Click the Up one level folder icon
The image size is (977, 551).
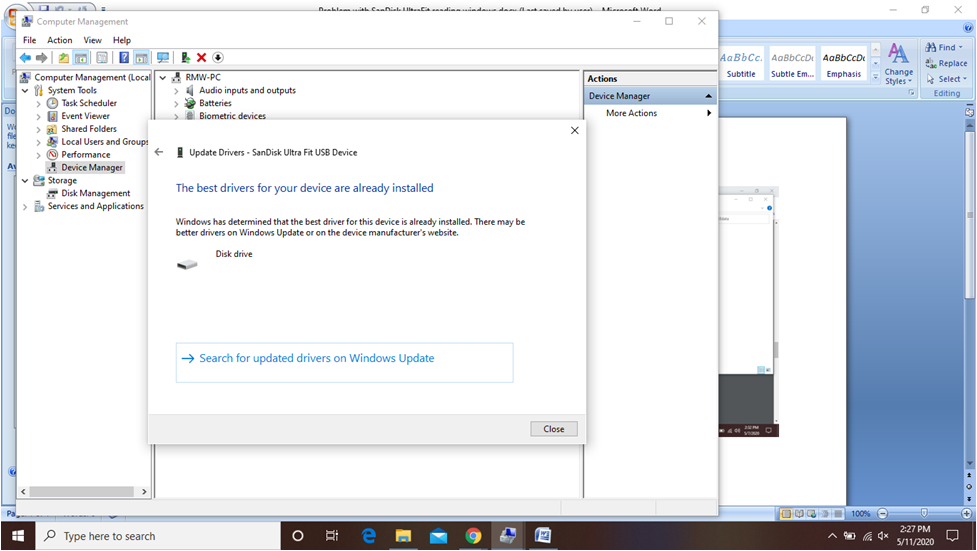point(64,57)
